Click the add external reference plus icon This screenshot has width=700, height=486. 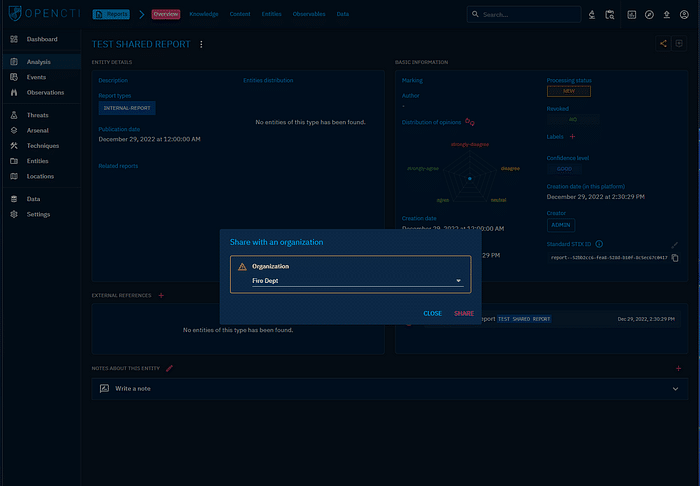click(x=161, y=296)
